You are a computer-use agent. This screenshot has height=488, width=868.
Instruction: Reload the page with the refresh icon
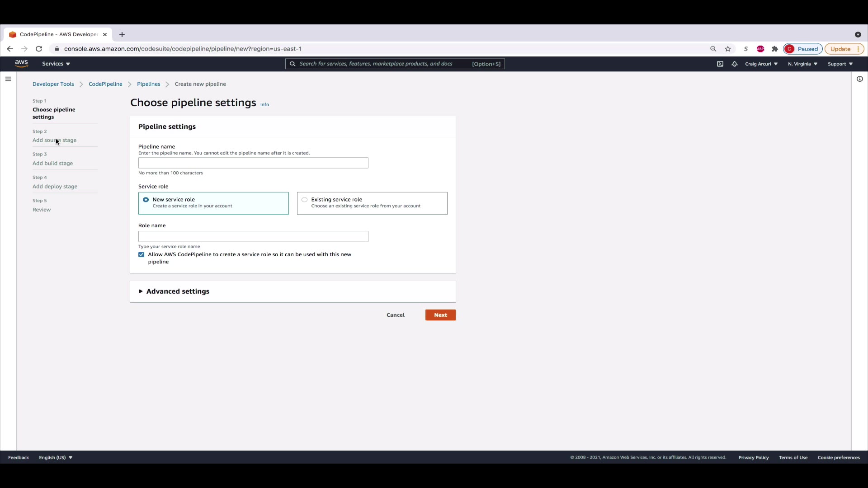(39, 49)
